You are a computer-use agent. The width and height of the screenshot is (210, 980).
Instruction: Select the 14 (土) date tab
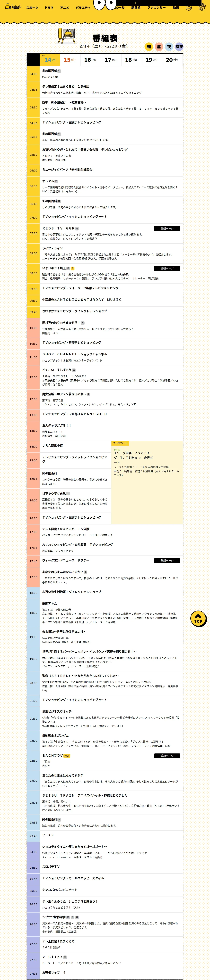click(50, 60)
